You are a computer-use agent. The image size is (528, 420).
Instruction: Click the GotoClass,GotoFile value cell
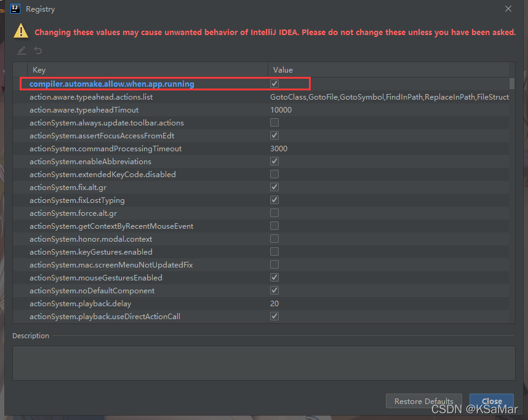pos(390,97)
